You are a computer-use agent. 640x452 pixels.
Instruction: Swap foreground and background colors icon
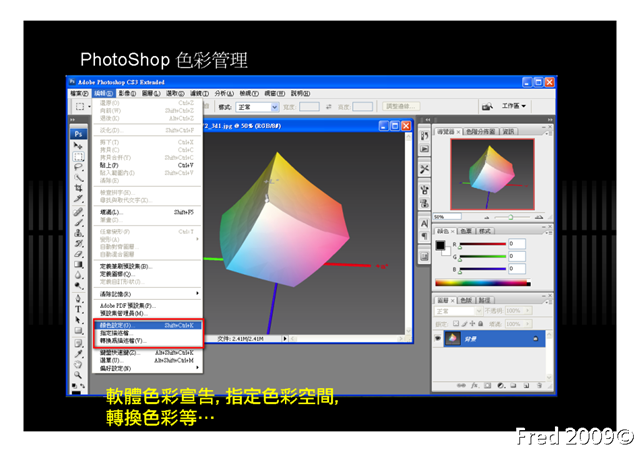(x=82, y=385)
